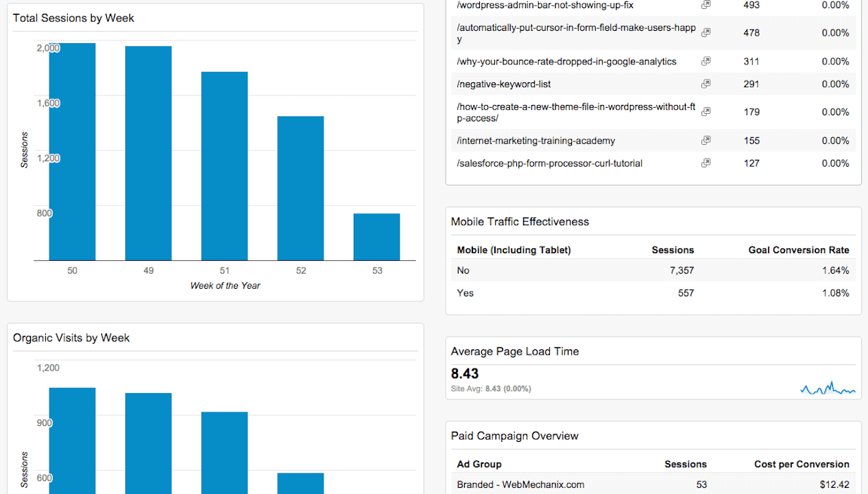Click the external link icon beside /automatically-put-cursor-in-form-field
Screen dimensions: 868x494
point(706,32)
